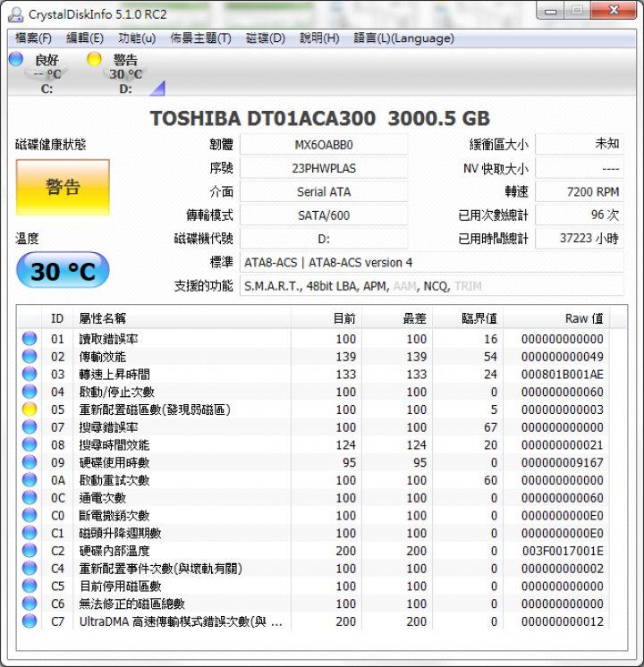Click the 屬性名稱 column header
The image size is (644, 667).
[182, 318]
